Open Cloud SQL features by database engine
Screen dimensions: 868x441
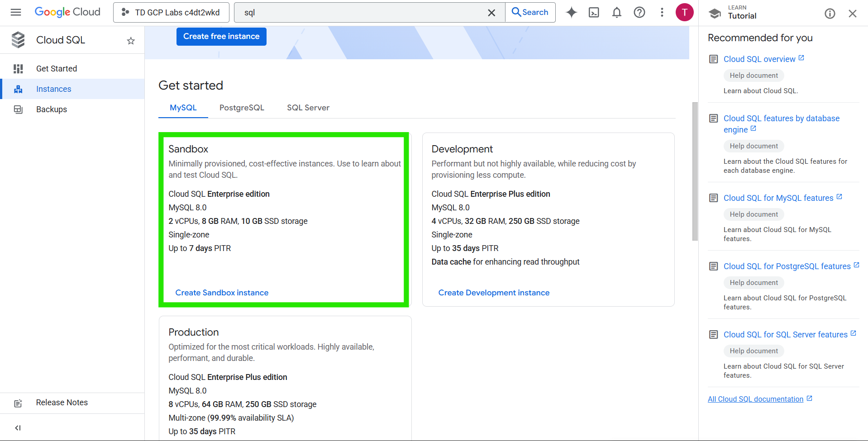782,124
